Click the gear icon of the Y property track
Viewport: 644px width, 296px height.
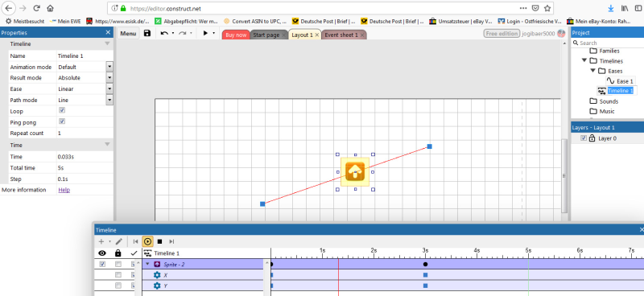157,286
